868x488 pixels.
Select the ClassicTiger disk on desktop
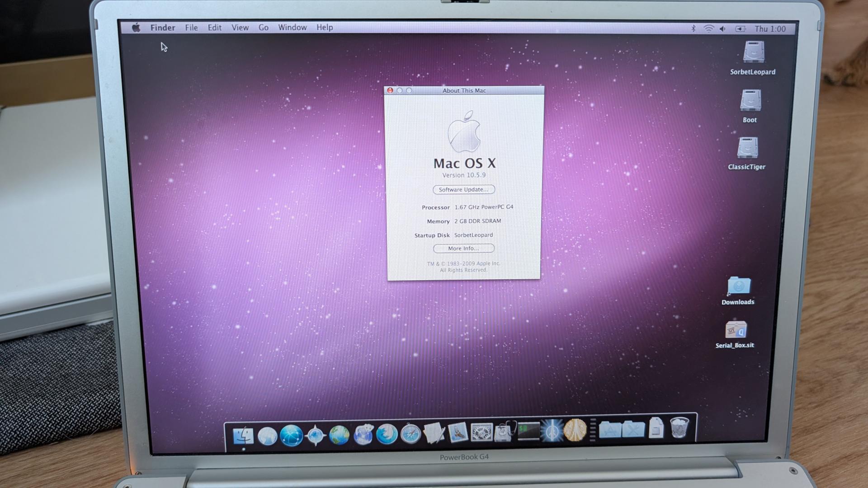[x=747, y=148]
